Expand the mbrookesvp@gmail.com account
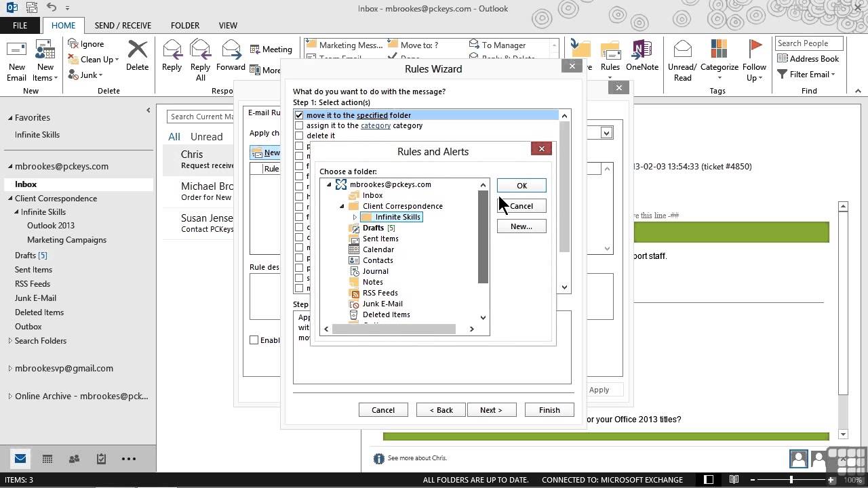 [x=10, y=369]
